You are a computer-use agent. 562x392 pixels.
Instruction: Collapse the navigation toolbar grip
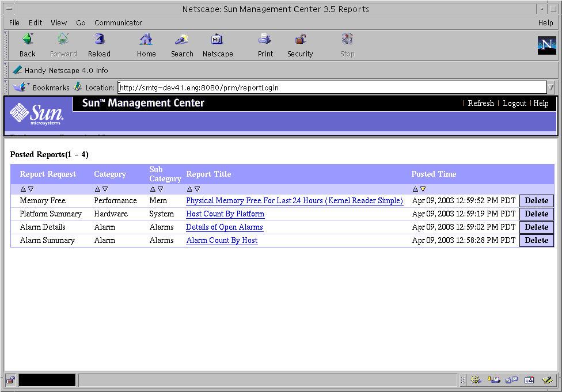(6, 46)
